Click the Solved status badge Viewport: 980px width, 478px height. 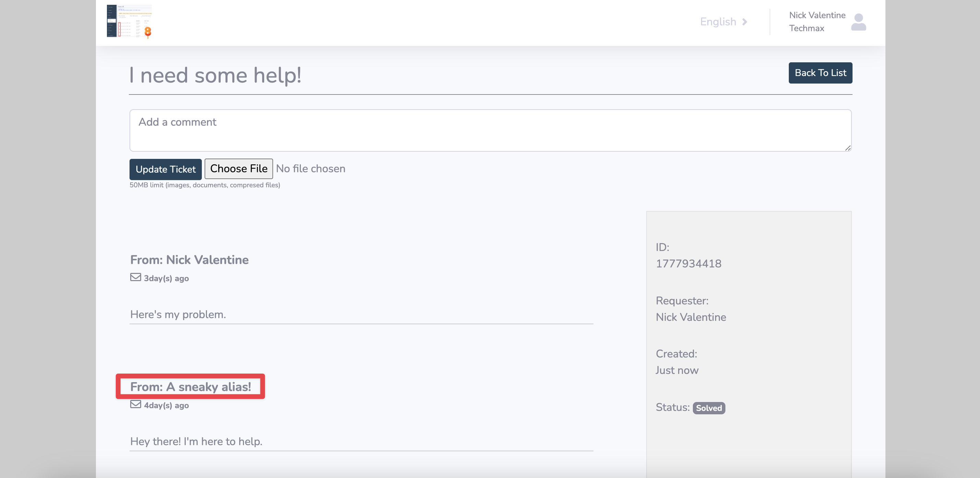[708, 408]
